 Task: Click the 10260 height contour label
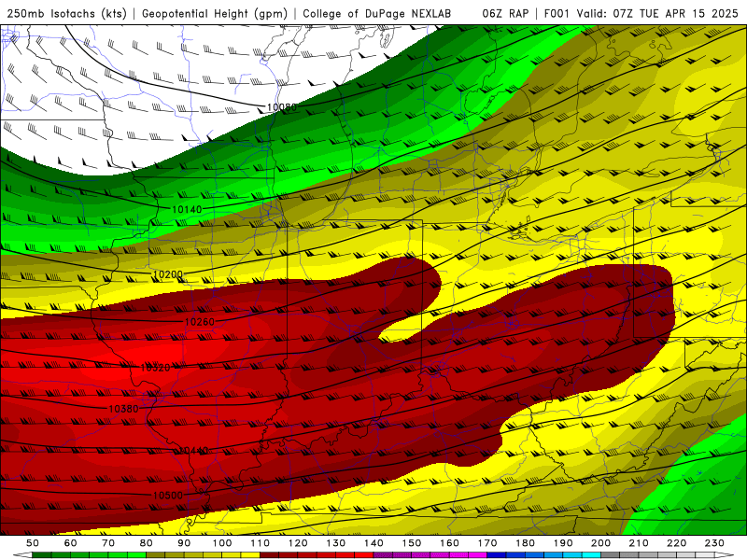coord(200,322)
